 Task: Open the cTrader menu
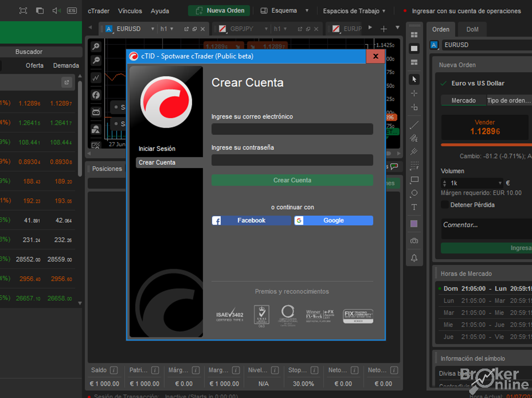pos(98,11)
